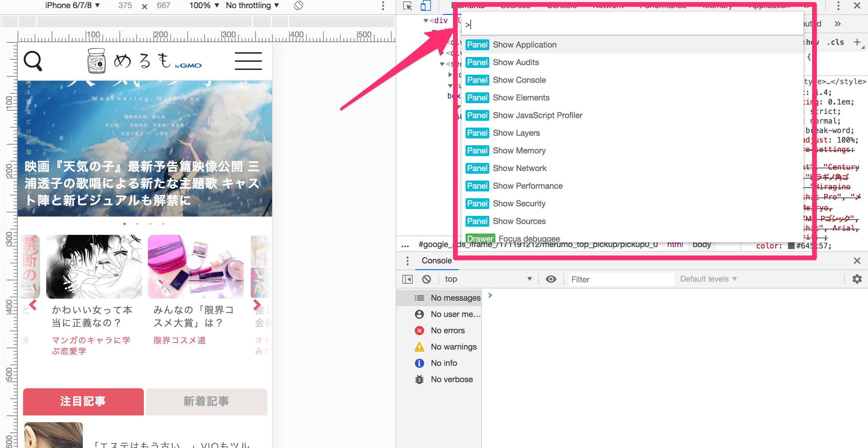Toggle the device toolbar icon
The image size is (868, 448).
426,6
